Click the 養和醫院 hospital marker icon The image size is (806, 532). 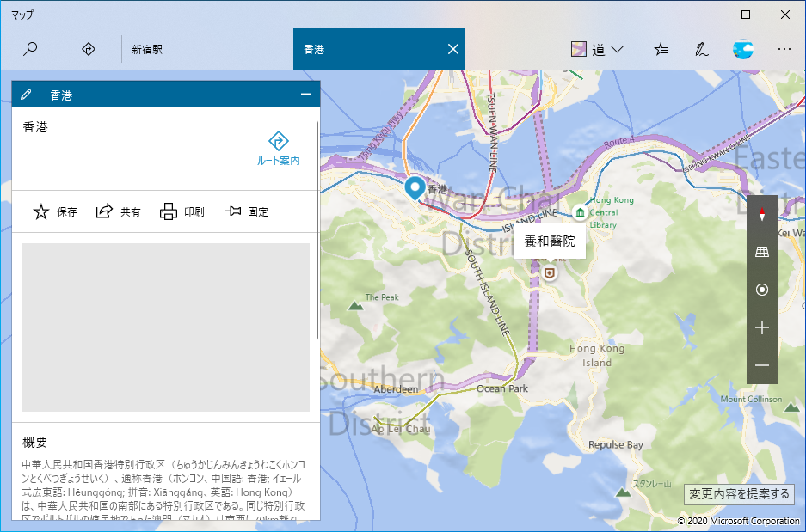point(550,272)
